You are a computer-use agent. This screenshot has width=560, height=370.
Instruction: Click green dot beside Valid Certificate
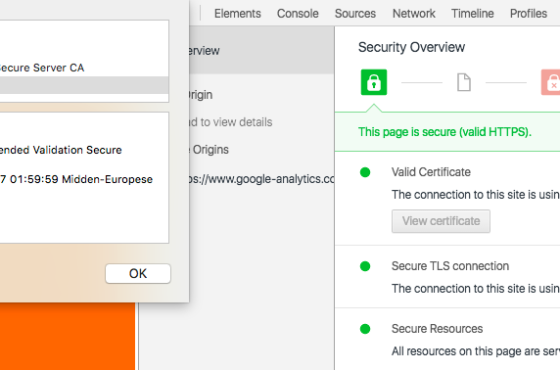point(365,172)
